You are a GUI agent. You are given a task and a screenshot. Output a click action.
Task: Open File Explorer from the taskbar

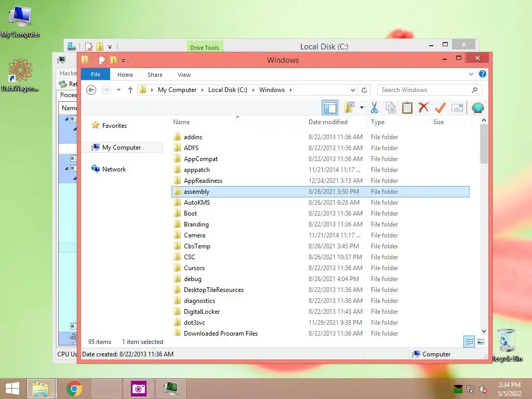pos(41,389)
